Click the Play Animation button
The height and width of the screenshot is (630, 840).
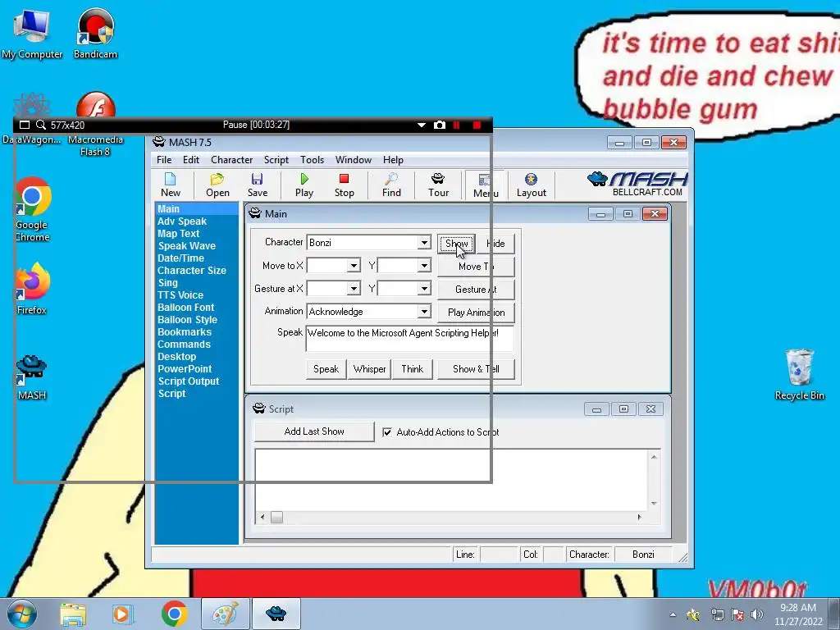(476, 313)
